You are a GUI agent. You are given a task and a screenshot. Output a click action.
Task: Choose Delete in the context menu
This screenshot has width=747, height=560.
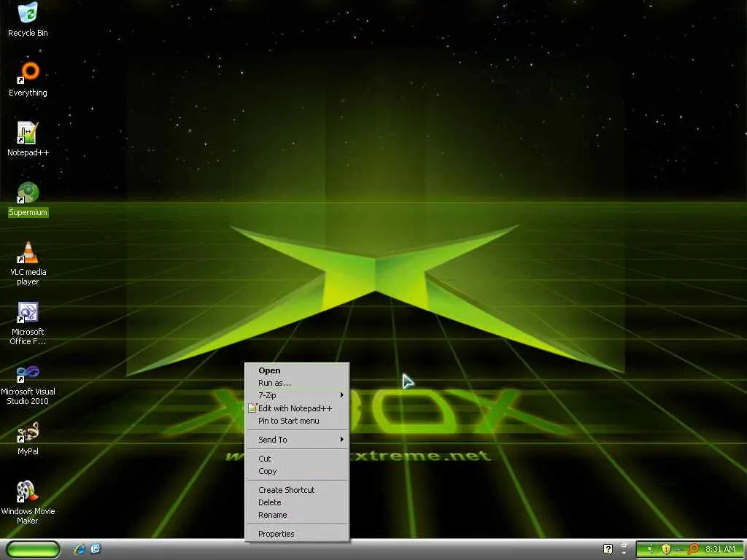coord(297,502)
